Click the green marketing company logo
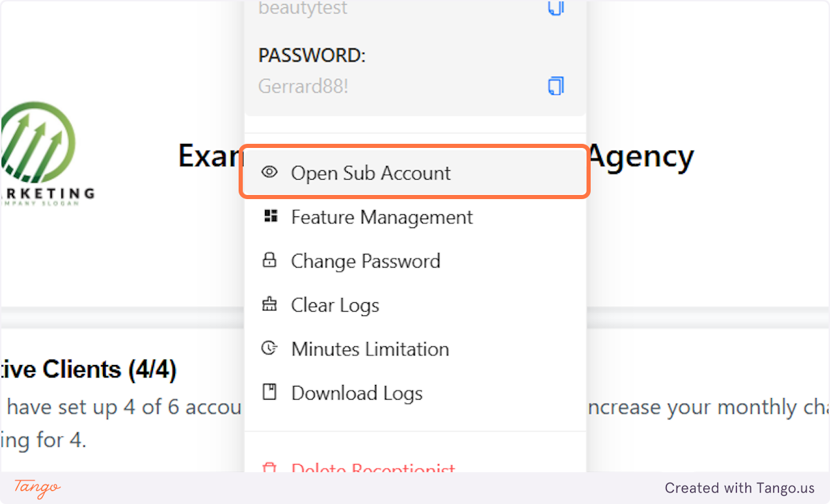 point(45,153)
